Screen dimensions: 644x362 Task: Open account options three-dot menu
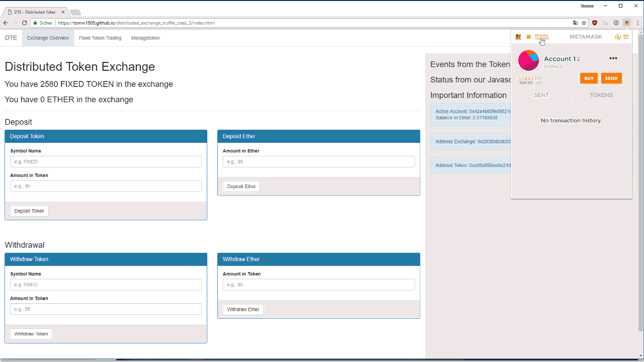pyautogui.click(x=613, y=58)
